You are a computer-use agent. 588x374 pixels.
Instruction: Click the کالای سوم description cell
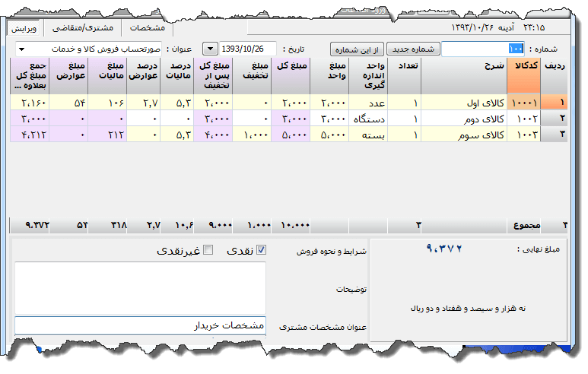tap(464, 135)
